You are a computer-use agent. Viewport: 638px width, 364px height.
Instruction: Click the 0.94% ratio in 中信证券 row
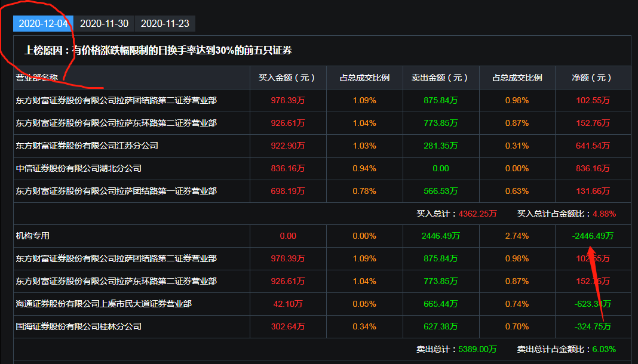364,168
